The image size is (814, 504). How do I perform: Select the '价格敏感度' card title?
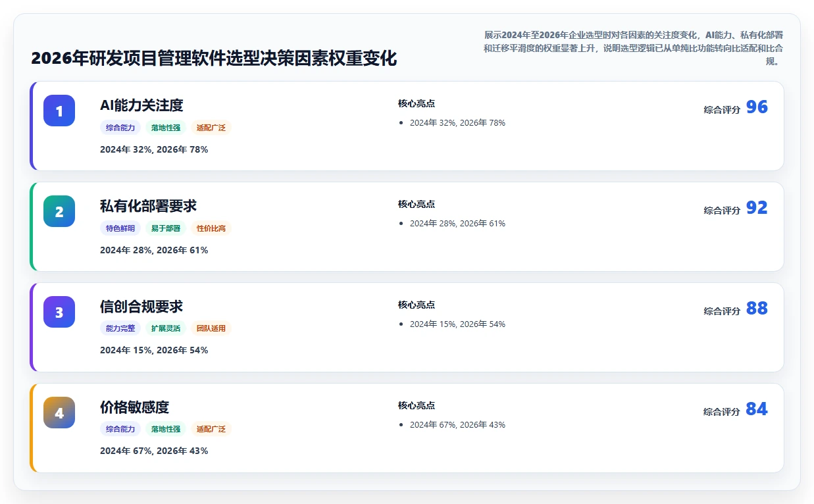point(134,407)
